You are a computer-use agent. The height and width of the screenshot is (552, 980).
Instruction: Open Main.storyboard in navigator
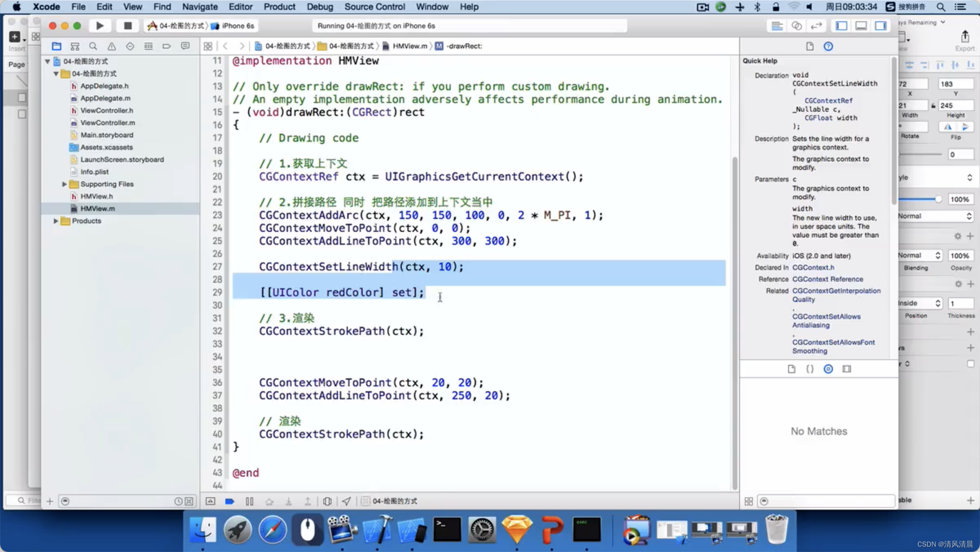(x=107, y=135)
